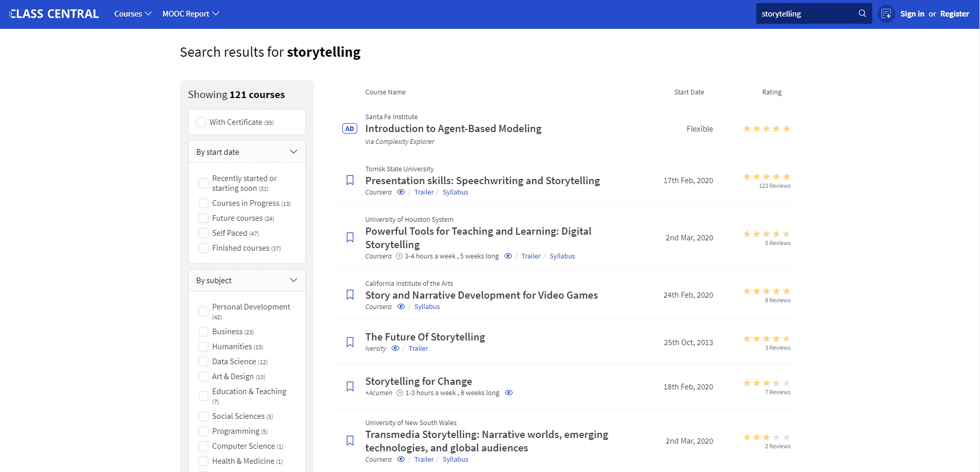Check Computer Science subject filter
Image resolution: width=980 pixels, height=472 pixels.
(x=204, y=446)
